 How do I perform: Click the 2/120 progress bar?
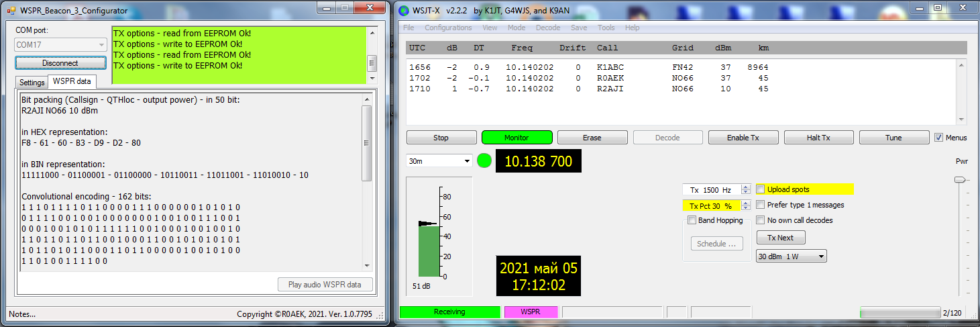point(900,312)
